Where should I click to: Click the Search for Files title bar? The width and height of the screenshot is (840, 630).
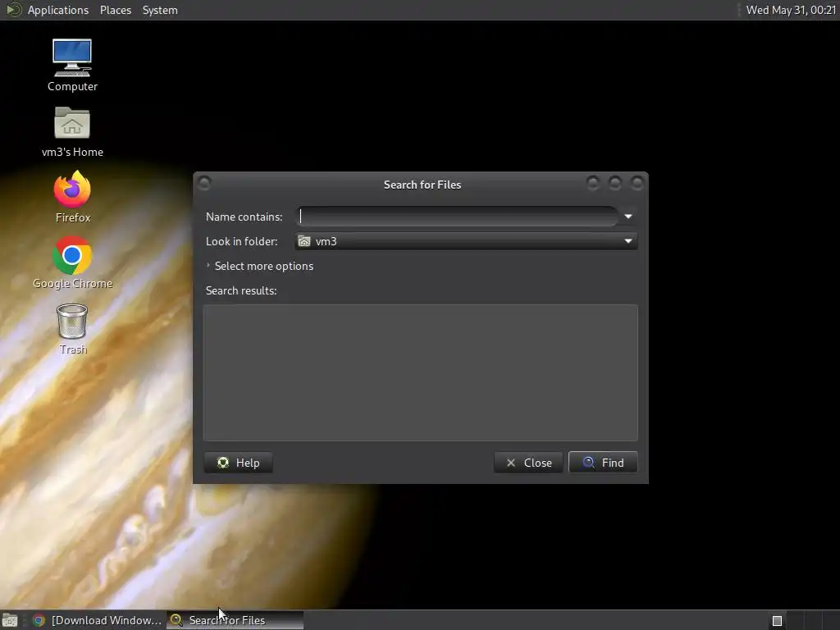[422, 185]
